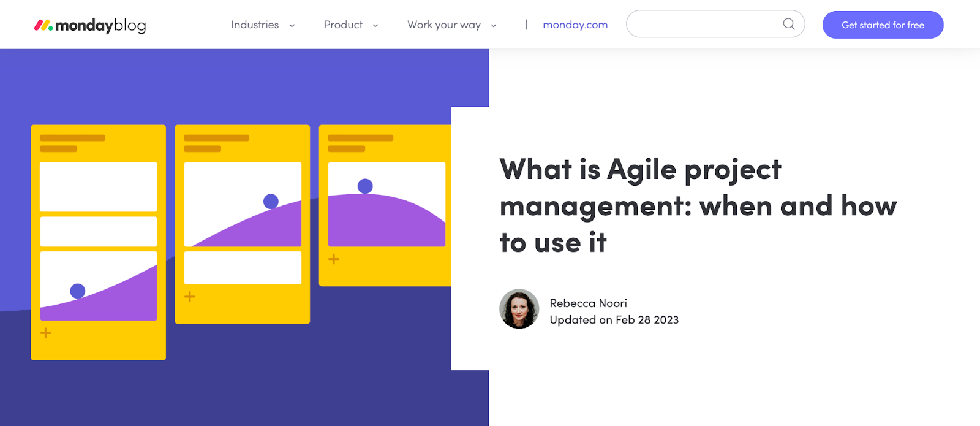Click the monday blog logo
980x426 pixels.
pyautogui.click(x=90, y=25)
